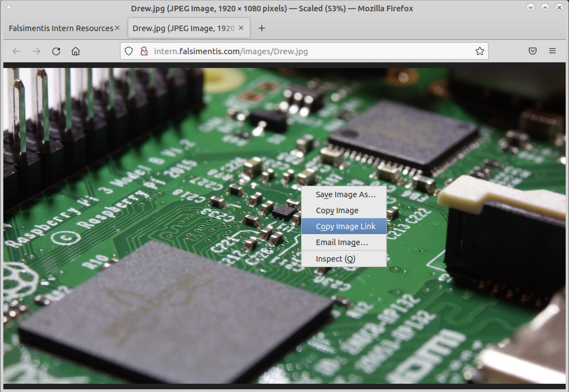Choose Save Image As from menu
This screenshot has width=569, height=392.
pyautogui.click(x=344, y=194)
